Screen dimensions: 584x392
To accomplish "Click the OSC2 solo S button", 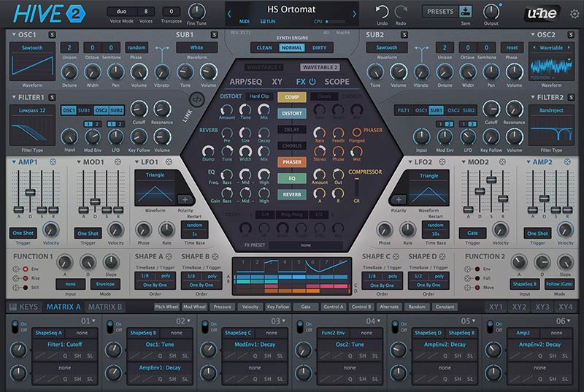I will click(x=571, y=34).
